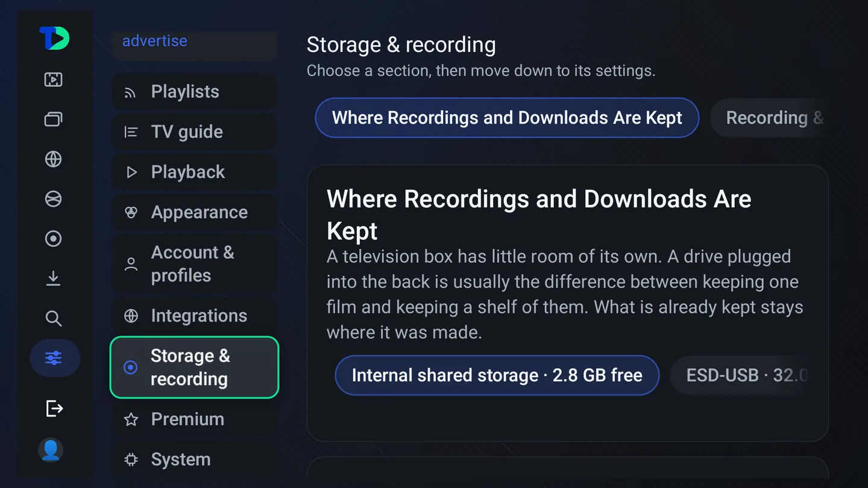
Task: Select Storage & recording category
Action: click(194, 368)
